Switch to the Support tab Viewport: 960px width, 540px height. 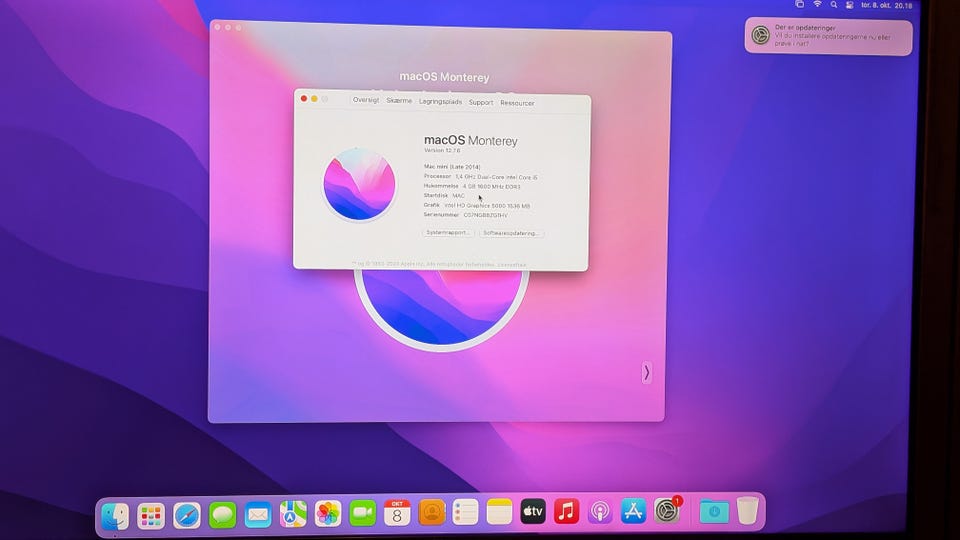481,102
